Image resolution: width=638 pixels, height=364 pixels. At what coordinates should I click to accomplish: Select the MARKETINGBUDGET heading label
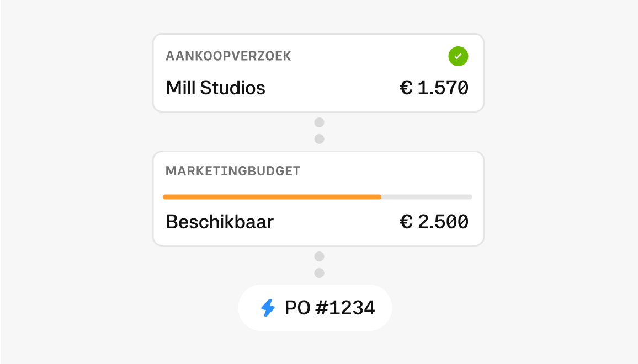[x=233, y=171]
